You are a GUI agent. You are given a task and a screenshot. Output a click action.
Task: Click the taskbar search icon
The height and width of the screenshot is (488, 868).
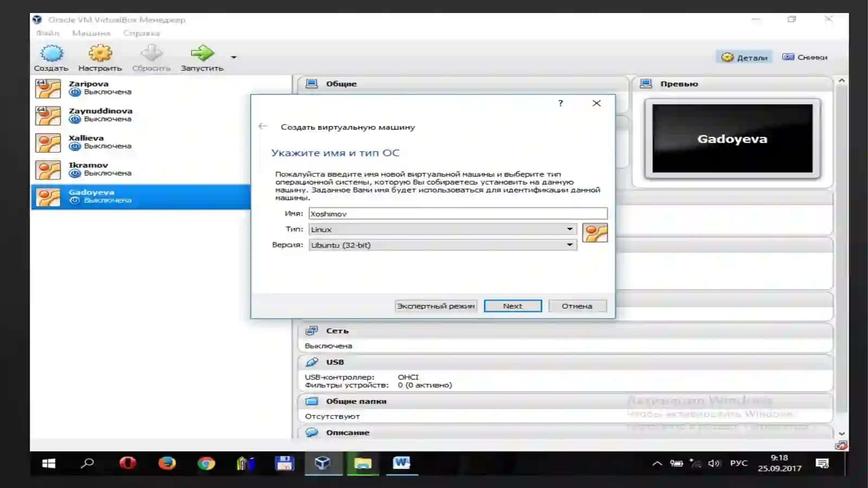87,463
